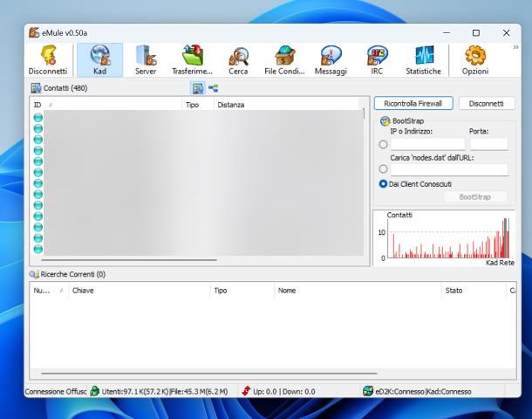Click 'Up: 0.0 | Down: 0.0' status text
532x419 pixels.
tap(284, 391)
